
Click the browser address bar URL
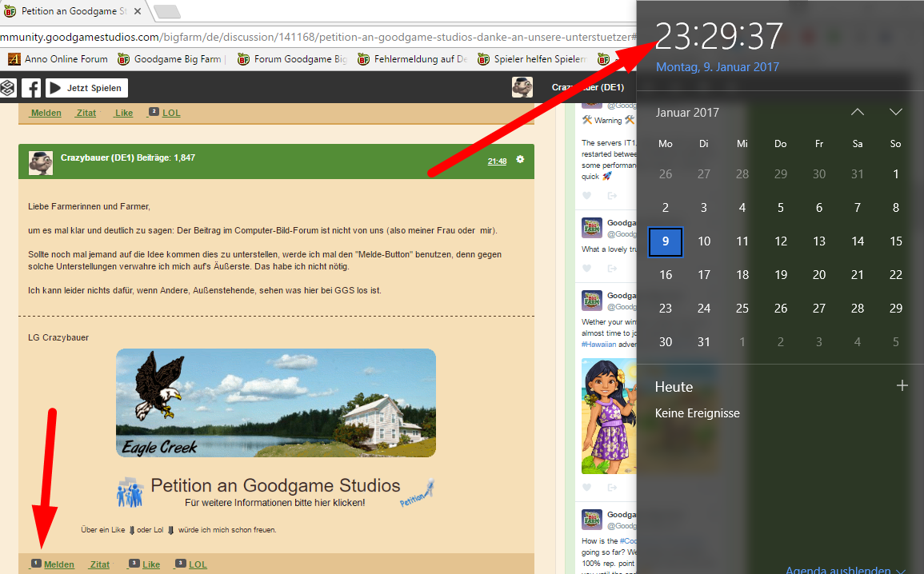tap(318, 37)
